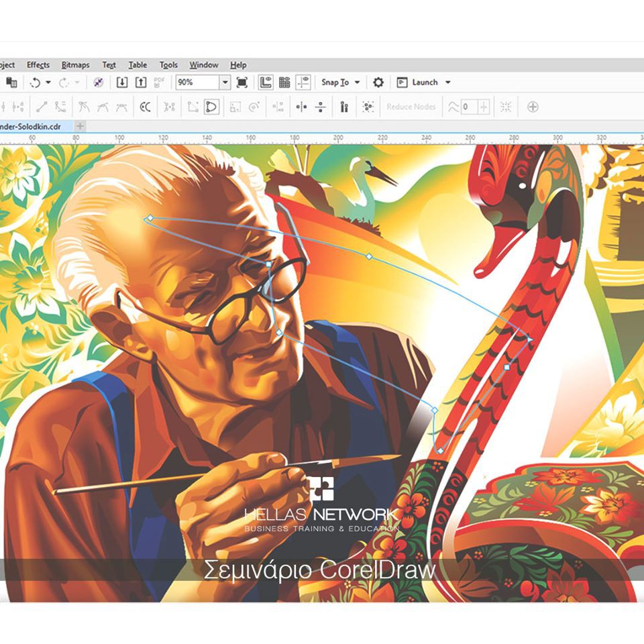
Task: Open the Tools menu
Action: 168,65
